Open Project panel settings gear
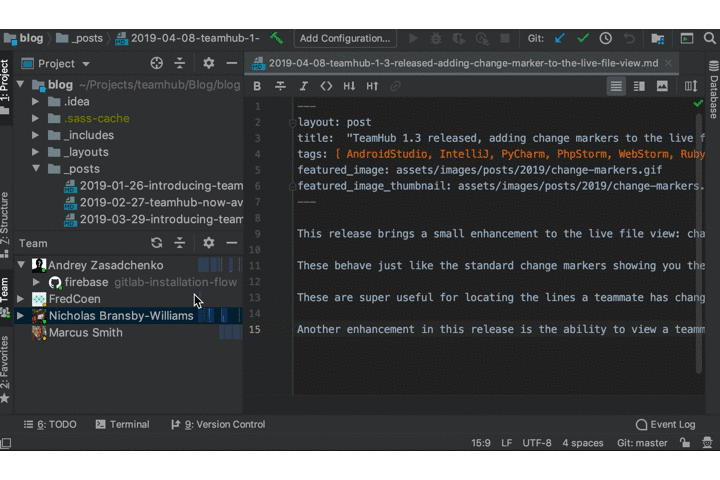The image size is (720, 480). (208, 63)
